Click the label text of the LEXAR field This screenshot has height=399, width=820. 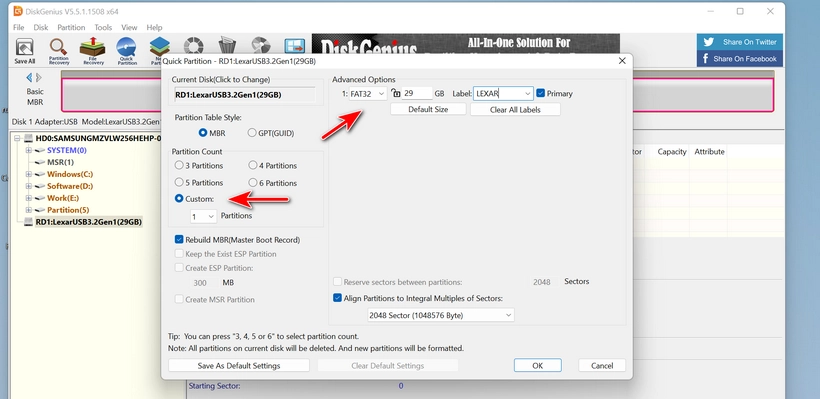pyautogui.click(x=487, y=94)
